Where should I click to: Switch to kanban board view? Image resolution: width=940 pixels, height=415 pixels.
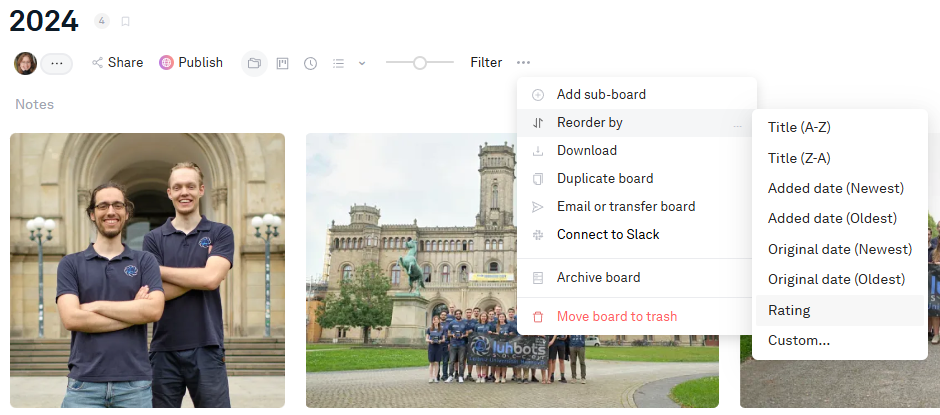(283, 63)
